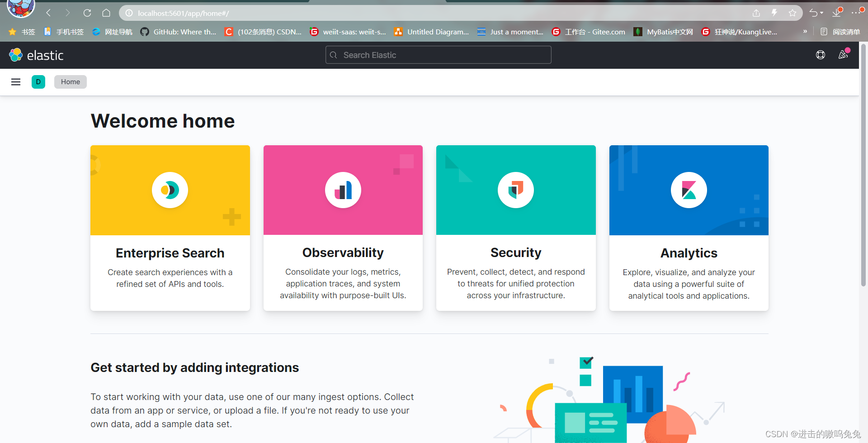This screenshot has width=868, height=443.
Task: Open the 狂神说/KuangLive bookmark
Action: coord(739,32)
